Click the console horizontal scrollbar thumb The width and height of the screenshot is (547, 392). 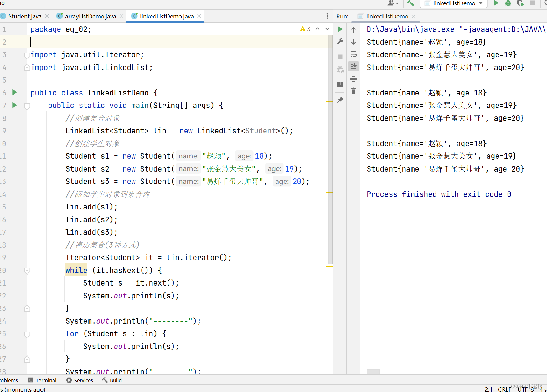(373, 372)
